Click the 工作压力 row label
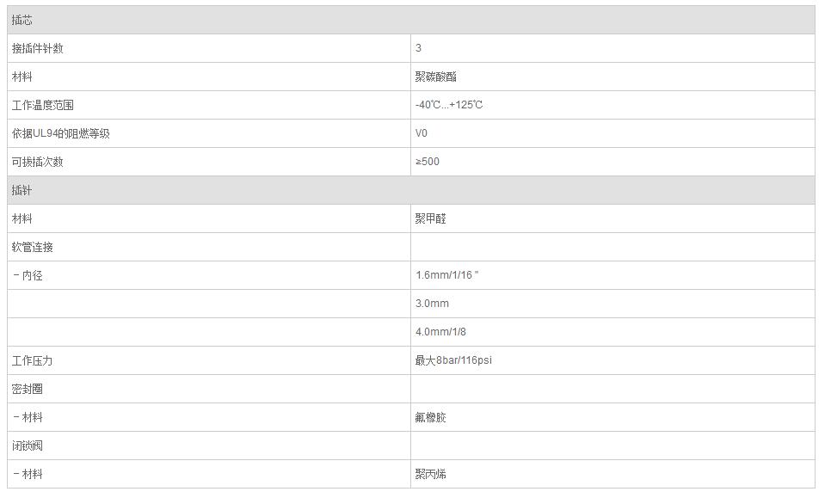 tap(33, 360)
